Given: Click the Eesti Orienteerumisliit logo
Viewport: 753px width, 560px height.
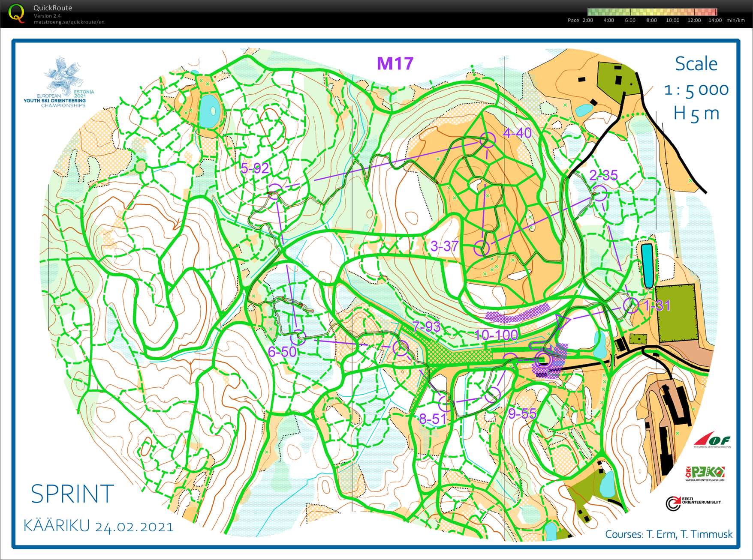Looking at the screenshot, I should tap(693, 503).
